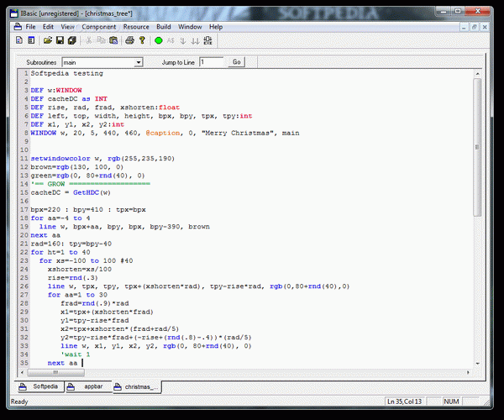
Task: Click 'next aa' on line 35
Action: click(x=62, y=363)
